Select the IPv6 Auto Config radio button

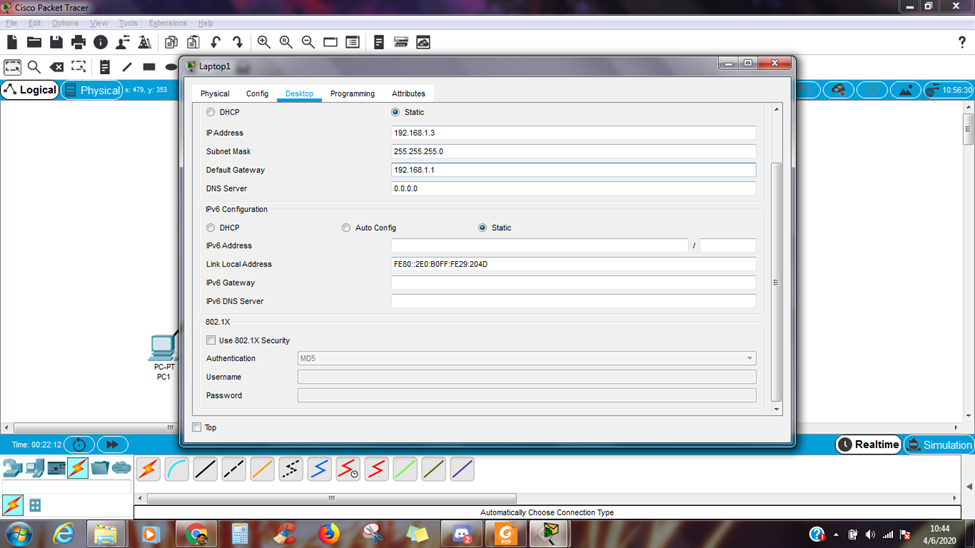coord(346,228)
